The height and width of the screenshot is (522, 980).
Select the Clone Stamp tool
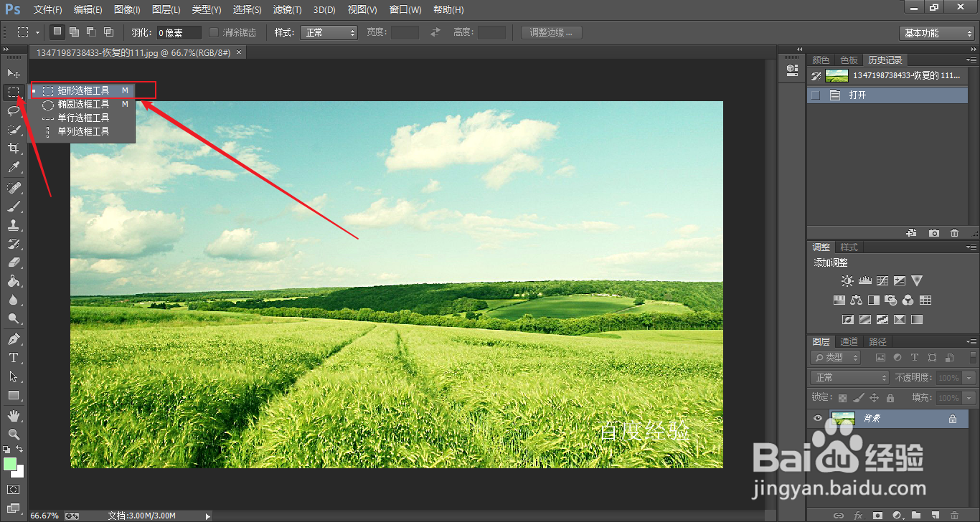click(x=13, y=225)
